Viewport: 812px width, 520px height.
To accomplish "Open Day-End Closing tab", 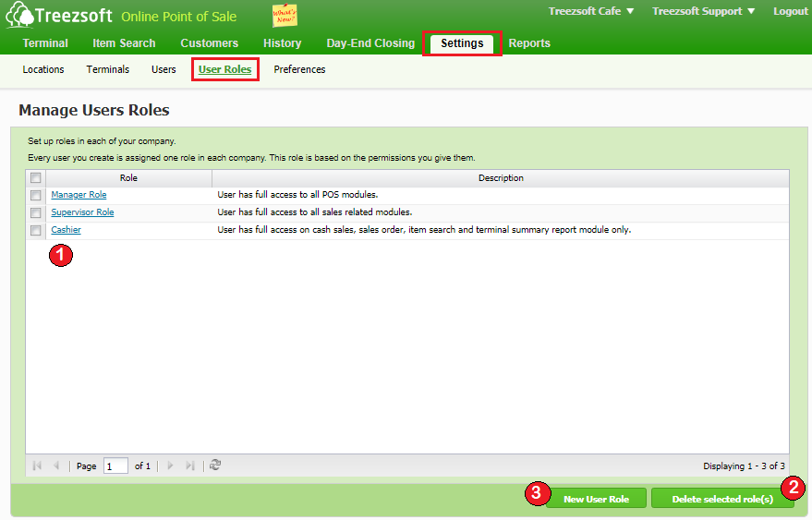I will 370,43.
